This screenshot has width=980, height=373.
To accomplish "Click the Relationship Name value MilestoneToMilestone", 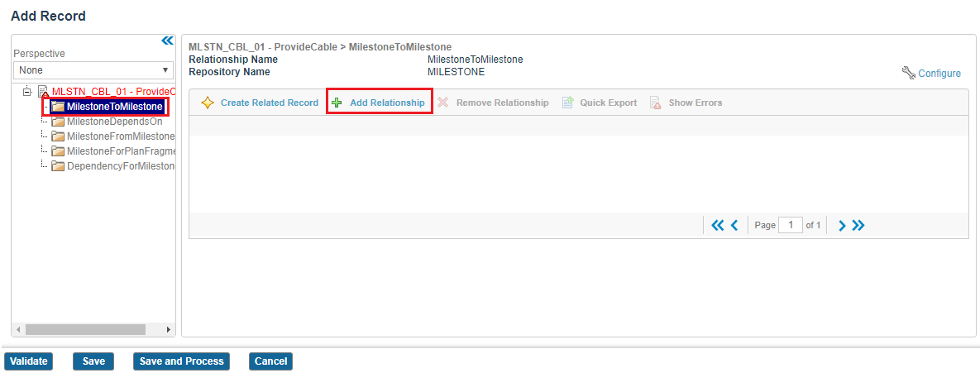I will click(x=475, y=60).
